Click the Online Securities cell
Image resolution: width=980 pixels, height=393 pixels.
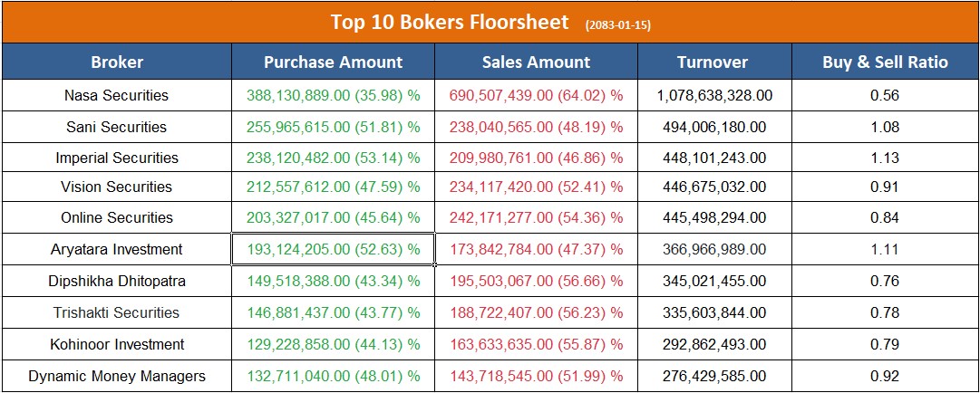[117, 217]
